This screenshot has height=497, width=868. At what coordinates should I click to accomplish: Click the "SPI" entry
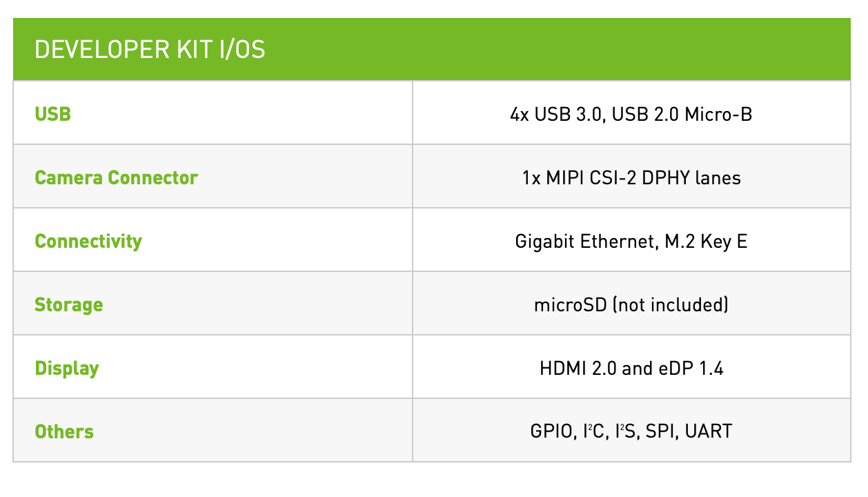[660, 431]
